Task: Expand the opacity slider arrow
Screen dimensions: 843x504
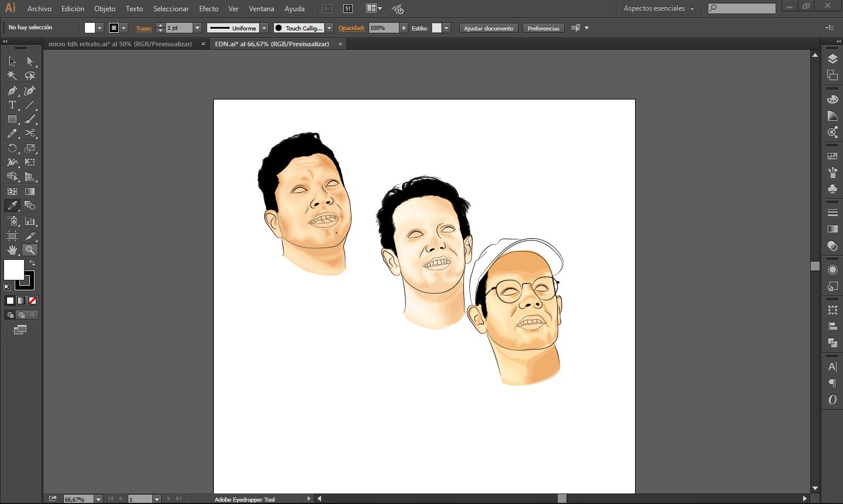Action: tap(404, 28)
